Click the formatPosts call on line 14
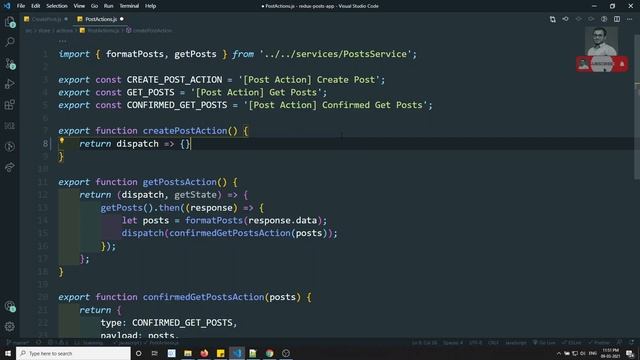This screenshot has width=640, height=360. click(214, 220)
